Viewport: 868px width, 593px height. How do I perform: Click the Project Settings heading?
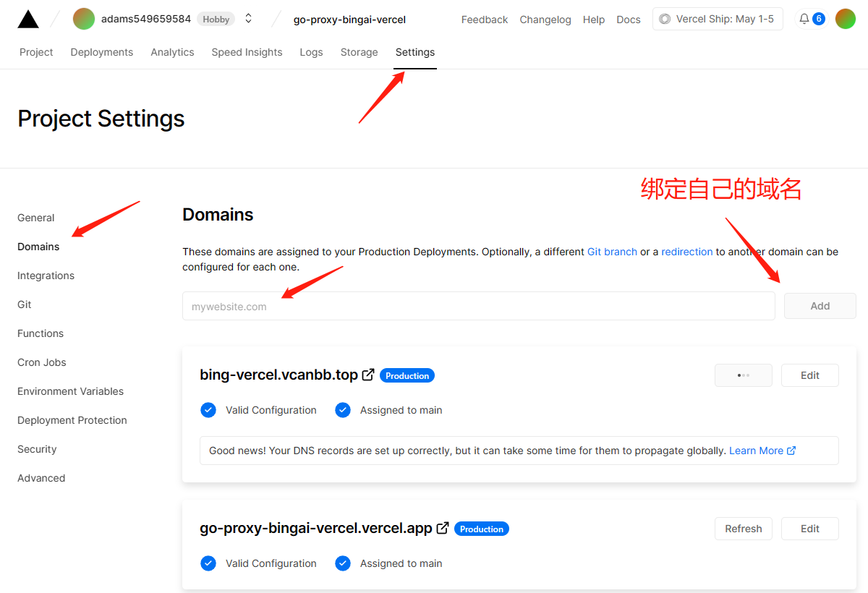point(101,119)
